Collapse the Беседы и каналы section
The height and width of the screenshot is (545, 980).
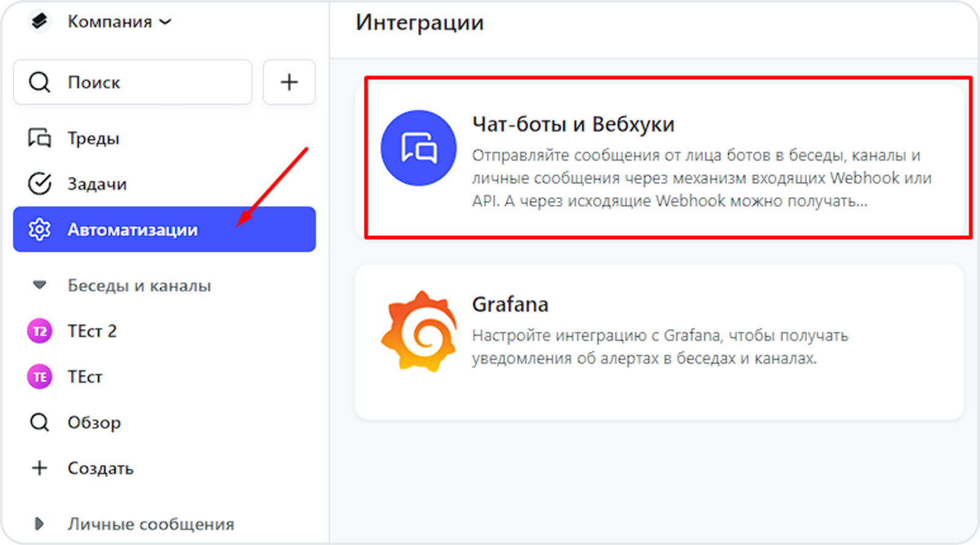40,285
